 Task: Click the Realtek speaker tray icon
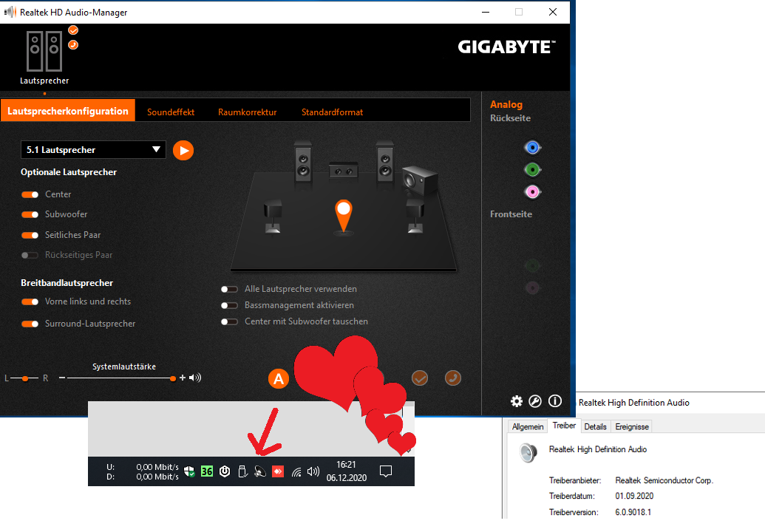tap(260, 471)
